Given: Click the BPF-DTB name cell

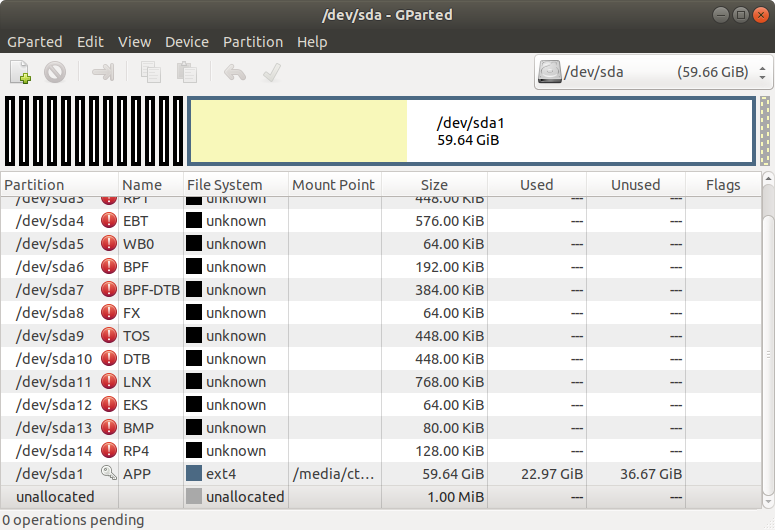Looking at the screenshot, I should (x=151, y=290).
